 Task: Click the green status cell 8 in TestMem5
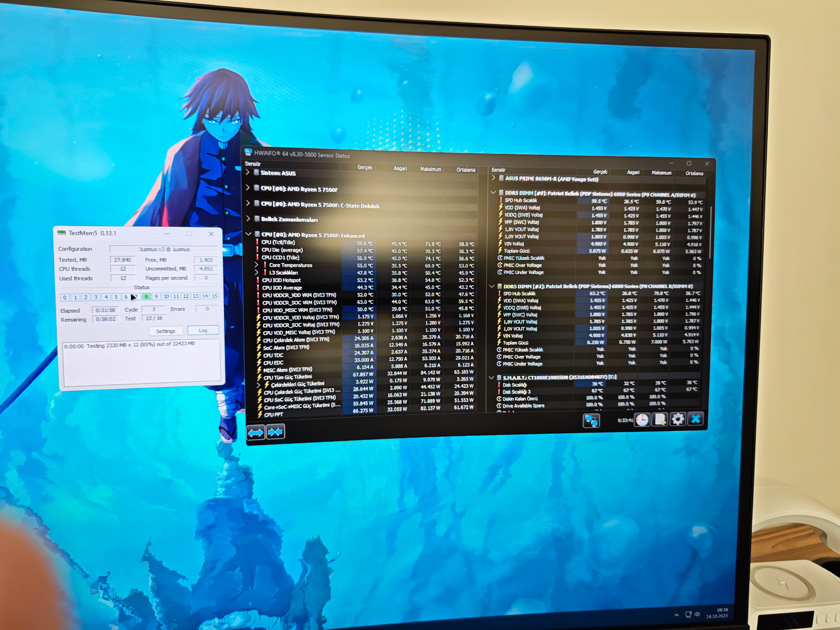pos(146,296)
